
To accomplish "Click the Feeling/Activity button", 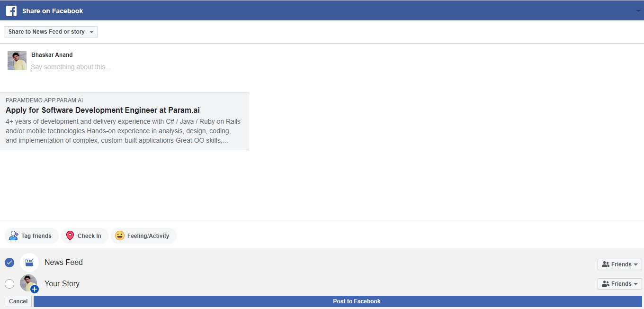I will [143, 236].
